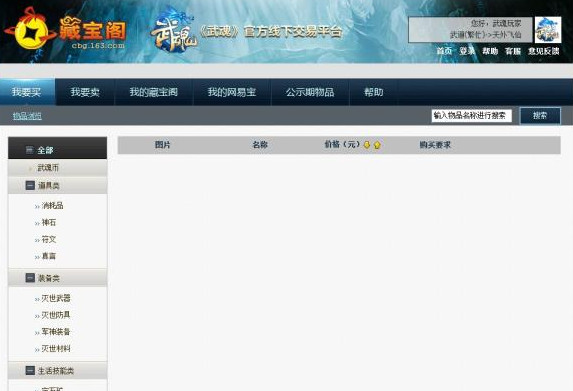Open the 物品浏览 link
Viewport: 573px width, 391px height.
tap(27, 116)
